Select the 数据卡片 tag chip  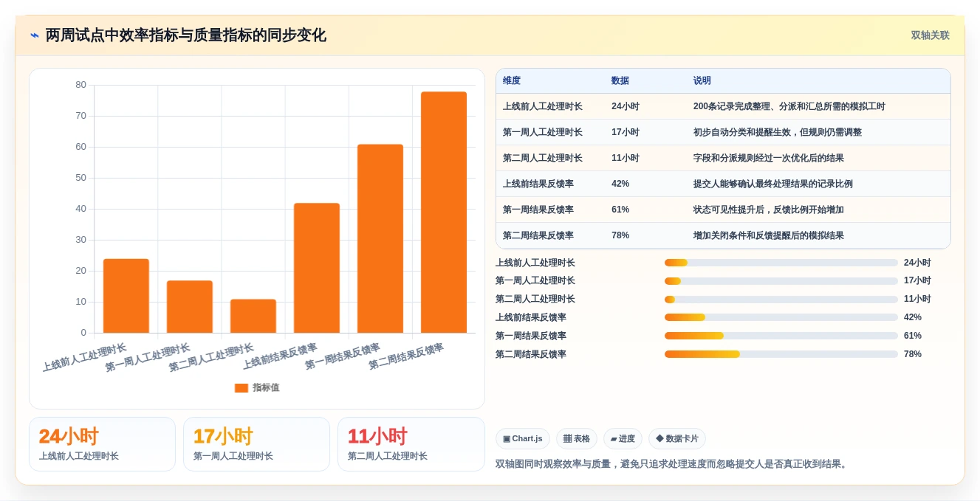coord(677,438)
